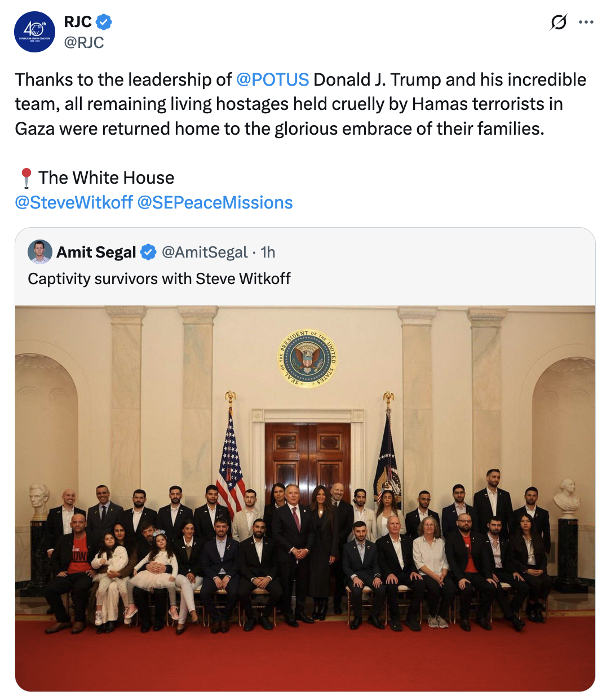Click the RJC display name
This screenshot has height=700, width=611.
point(78,22)
